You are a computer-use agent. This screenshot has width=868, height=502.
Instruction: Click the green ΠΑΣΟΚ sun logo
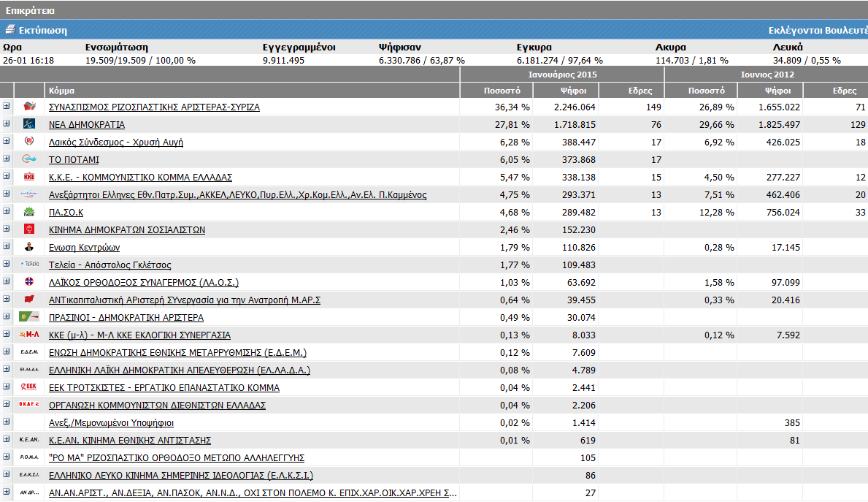click(29, 212)
